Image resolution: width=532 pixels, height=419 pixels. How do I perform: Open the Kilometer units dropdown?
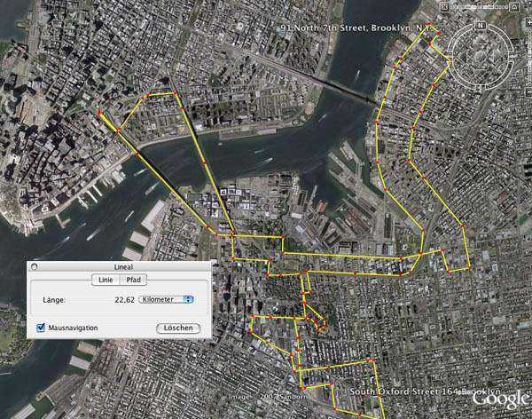(167, 299)
